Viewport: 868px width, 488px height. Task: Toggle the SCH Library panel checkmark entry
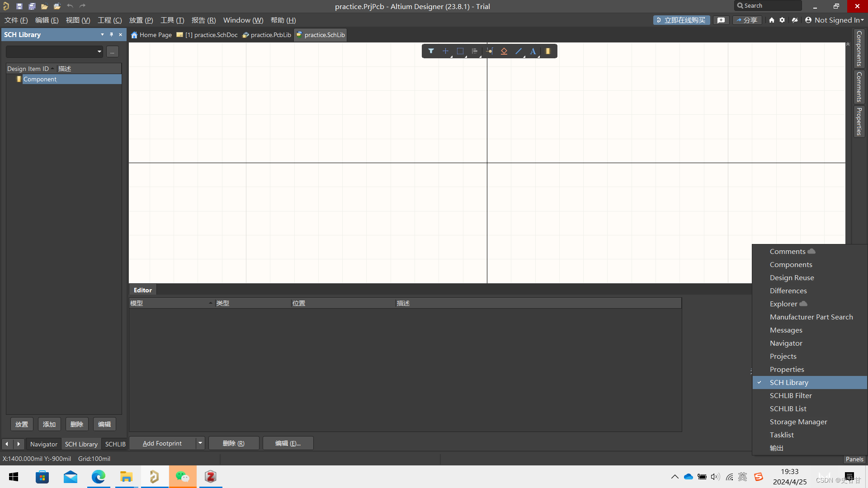tap(788, 382)
